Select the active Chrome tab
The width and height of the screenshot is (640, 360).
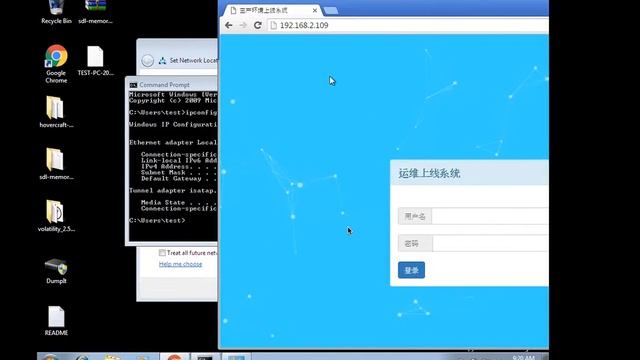pos(271,11)
